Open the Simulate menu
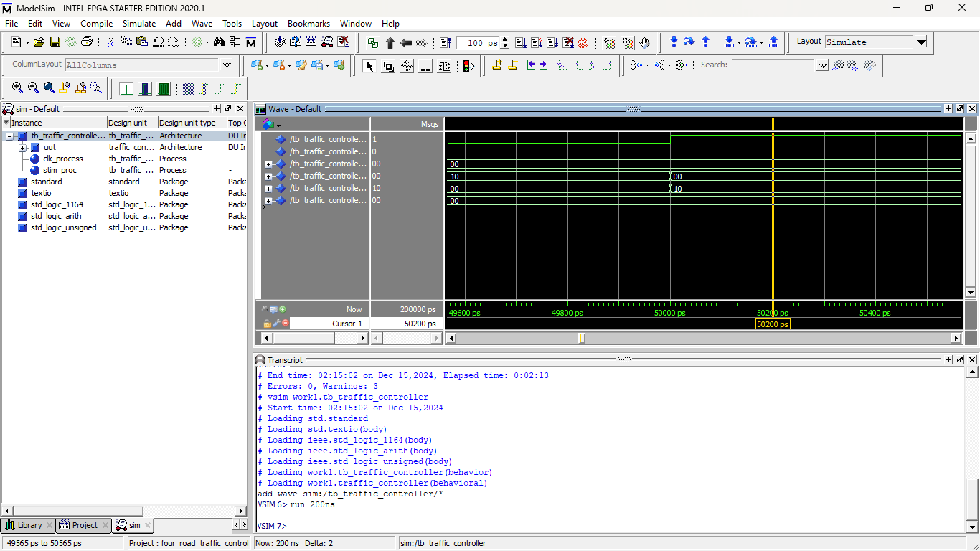The image size is (980, 551). pyautogui.click(x=138, y=24)
